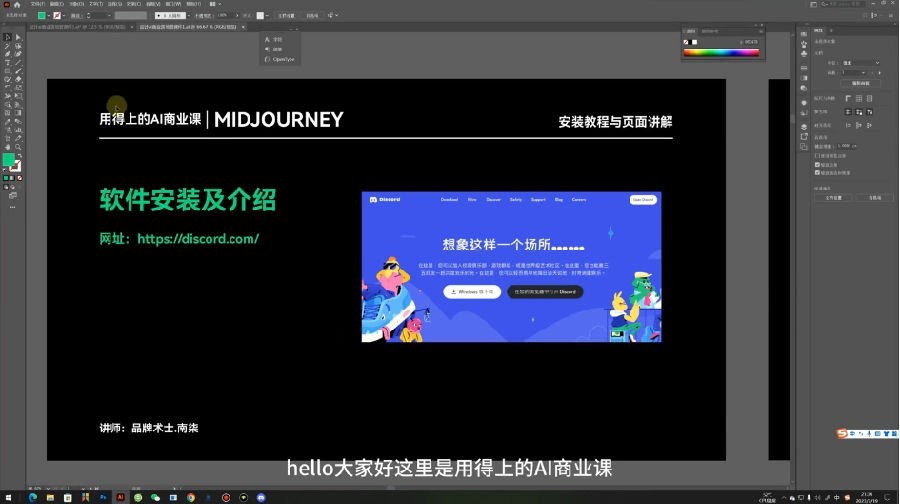Open OpenType panel entry
Image resolution: width=900 pixels, height=504 pixels.
point(280,59)
